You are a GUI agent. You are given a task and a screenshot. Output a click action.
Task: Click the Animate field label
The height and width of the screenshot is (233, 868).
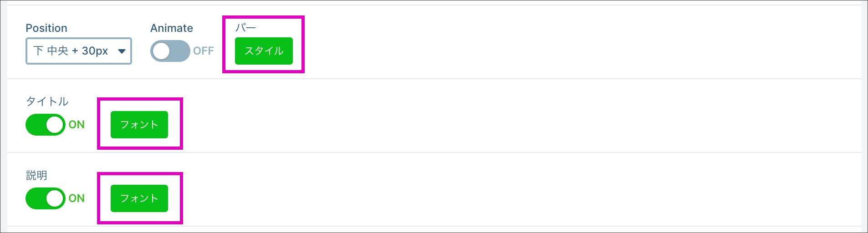pyautogui.click(x=172, y=28)
